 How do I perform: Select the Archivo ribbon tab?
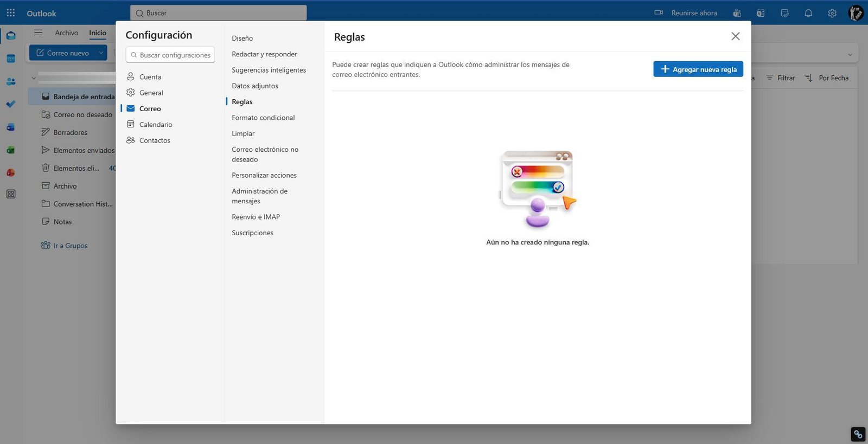[66, 33]
